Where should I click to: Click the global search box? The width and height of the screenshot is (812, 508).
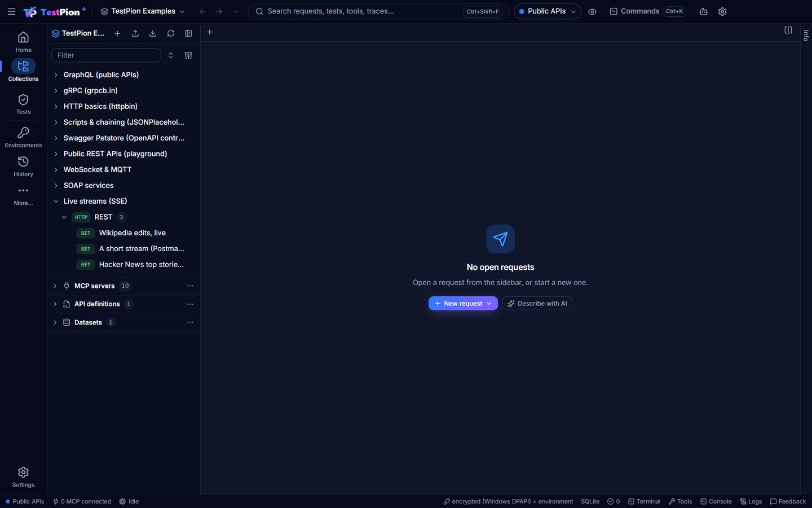point(378,11)
